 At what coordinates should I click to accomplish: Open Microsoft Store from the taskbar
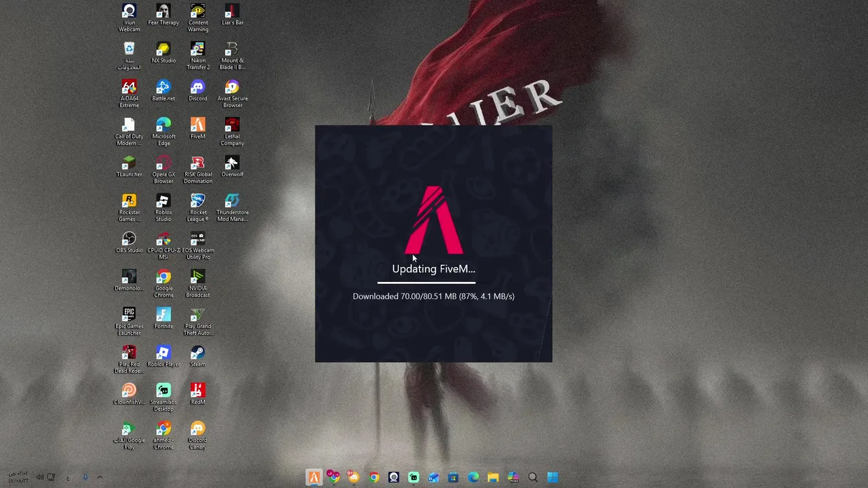coord(453,477)
